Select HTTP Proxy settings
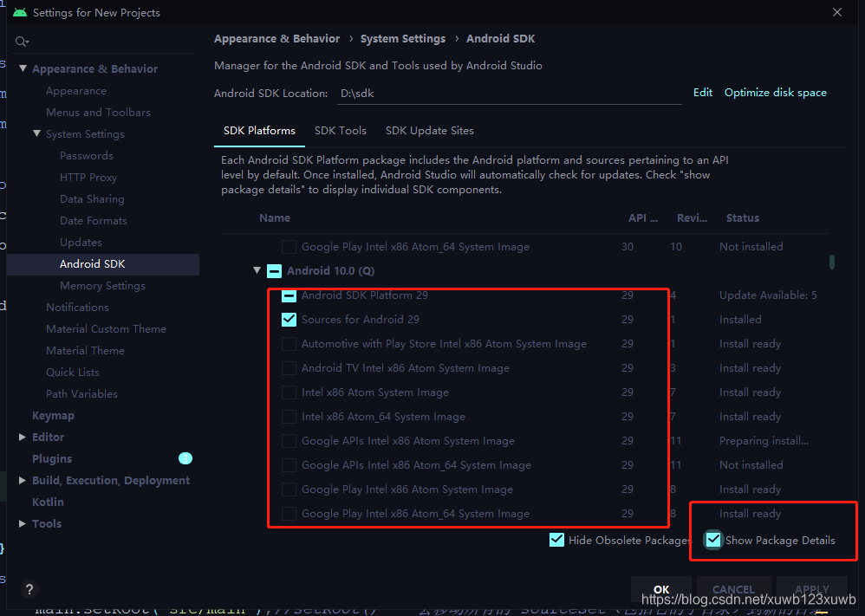 [88, 178]
